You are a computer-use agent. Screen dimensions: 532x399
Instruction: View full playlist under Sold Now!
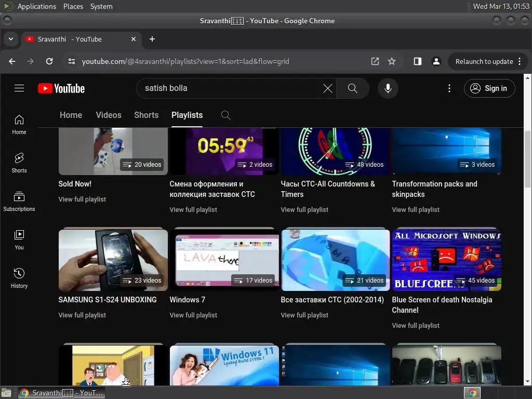[82, 199]
